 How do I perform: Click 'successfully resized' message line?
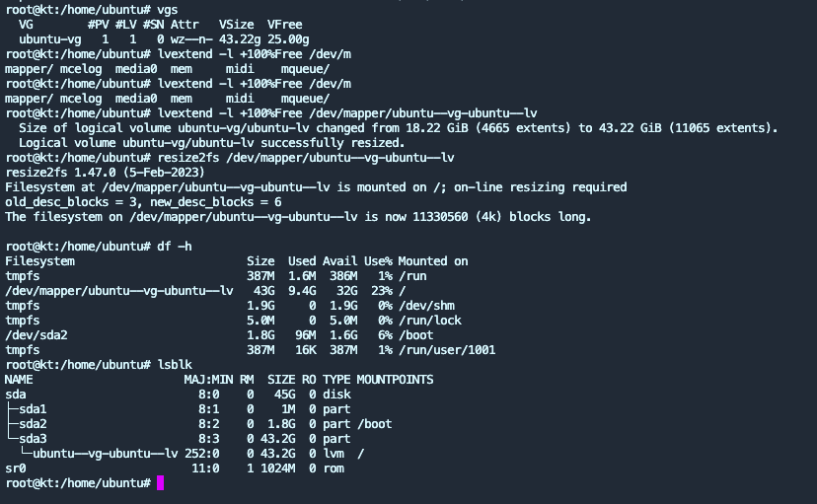[x=211, y=143]
